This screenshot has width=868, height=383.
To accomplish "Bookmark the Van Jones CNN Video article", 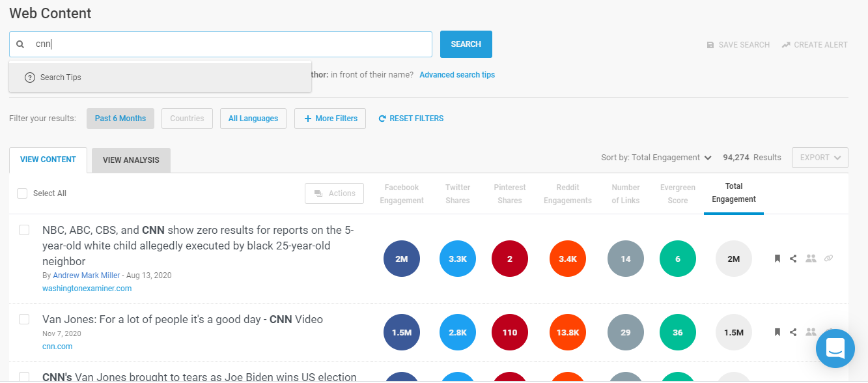I will point(777,332).
